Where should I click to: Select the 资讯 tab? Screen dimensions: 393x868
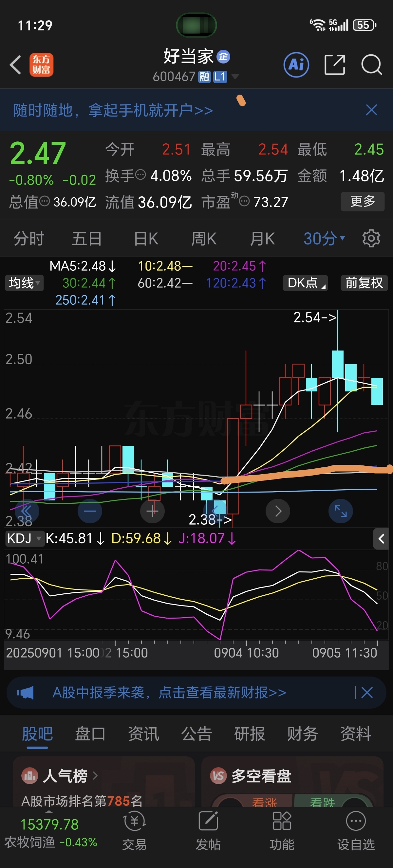(x=143, y=733)
